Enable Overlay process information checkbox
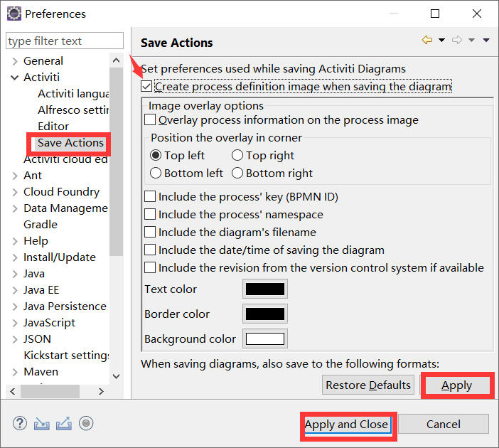Screen dimensions: 499x448 [x=150, y=120]
